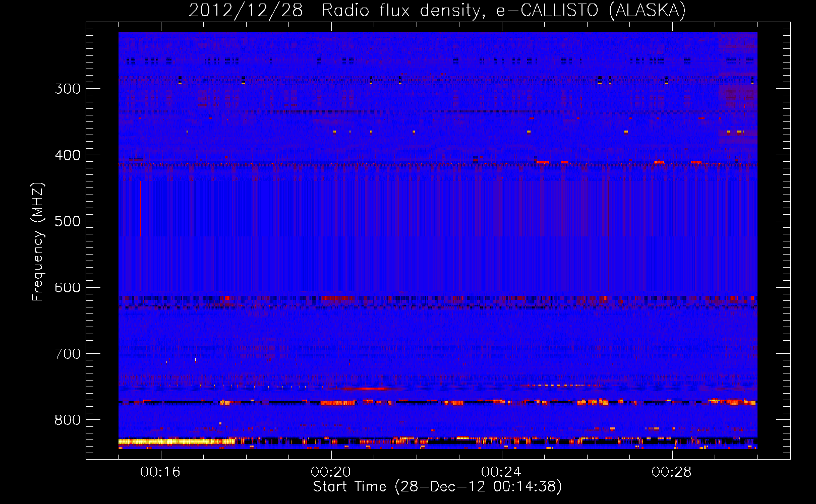Click the 'Start Time (28-Dec-12 00:14:38)' axis label
Viewport: 816px width, 504px height.
point(437,487)
